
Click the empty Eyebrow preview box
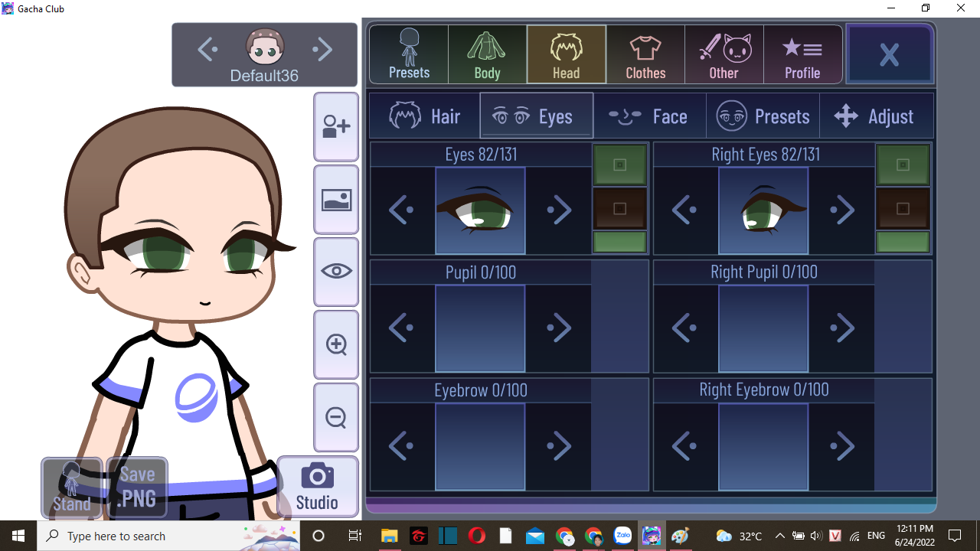(480, 446)
